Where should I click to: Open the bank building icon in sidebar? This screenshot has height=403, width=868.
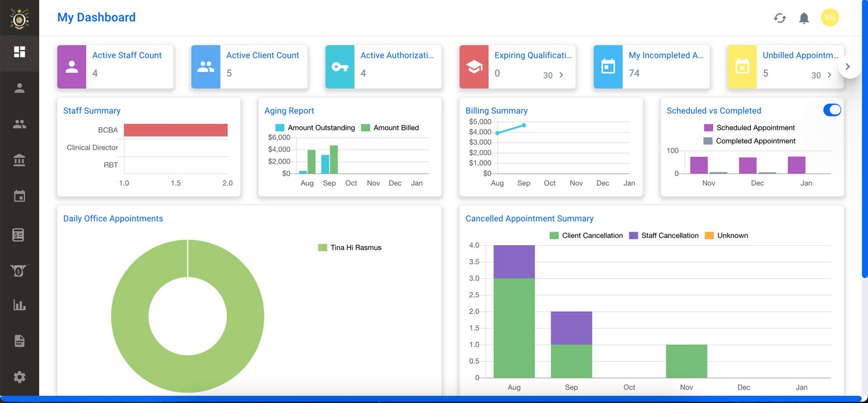(20, 161)
